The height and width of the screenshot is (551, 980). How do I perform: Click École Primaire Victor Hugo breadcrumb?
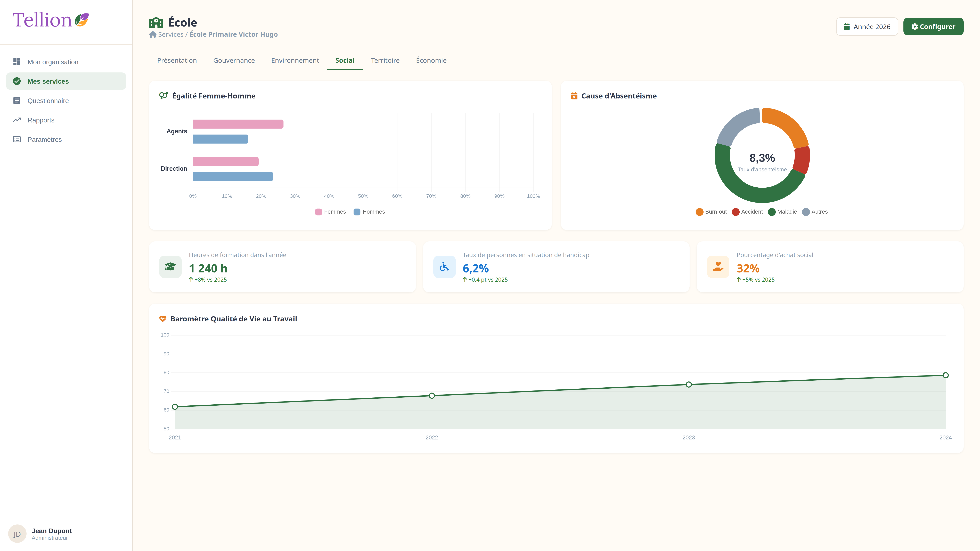coord(234,34)
